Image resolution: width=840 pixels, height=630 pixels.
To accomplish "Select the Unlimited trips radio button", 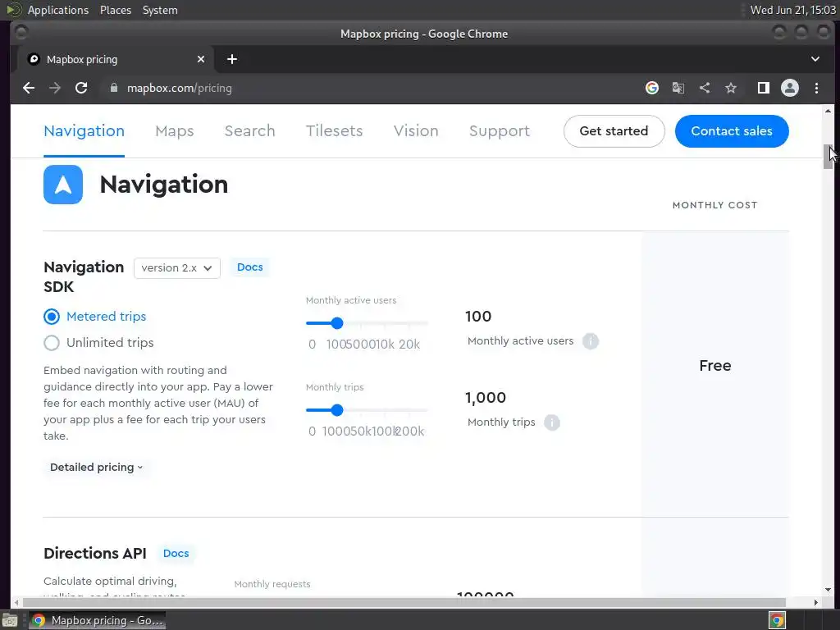I will pyautogui.click(x=52, y=343).
